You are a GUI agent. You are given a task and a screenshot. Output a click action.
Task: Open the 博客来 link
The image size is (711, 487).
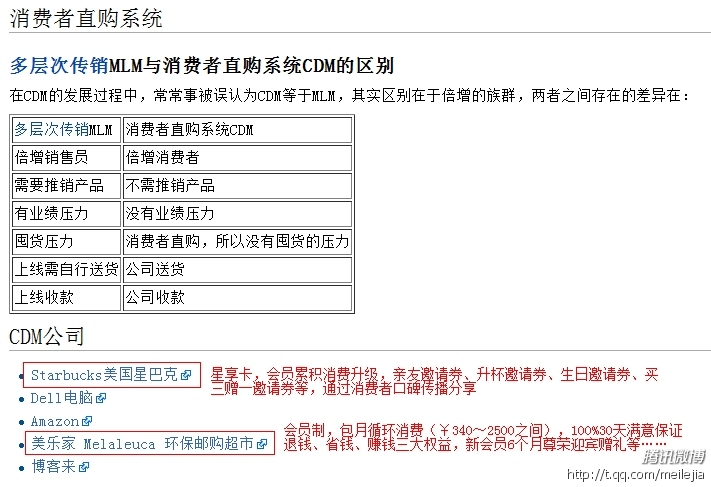(54, 467)
